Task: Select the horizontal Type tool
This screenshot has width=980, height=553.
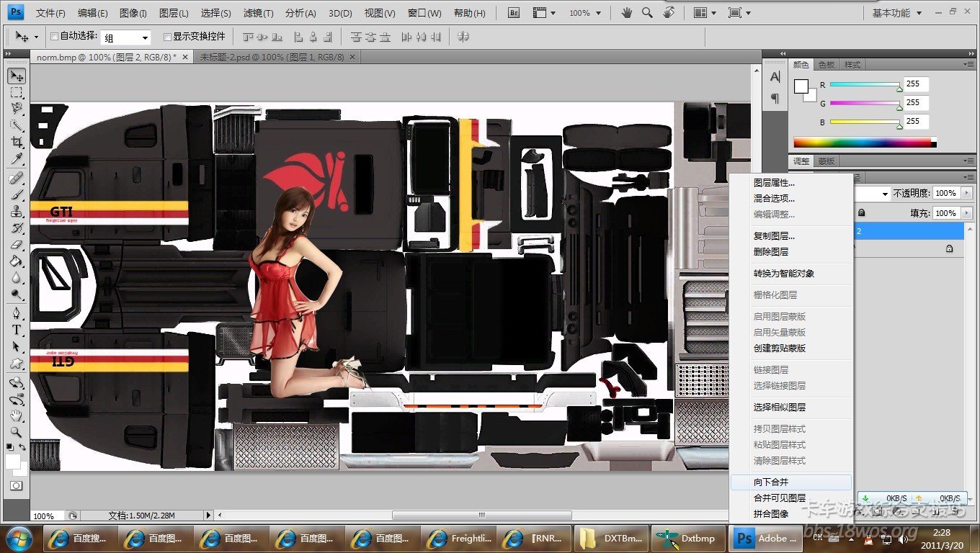Action: pos(17,330)
